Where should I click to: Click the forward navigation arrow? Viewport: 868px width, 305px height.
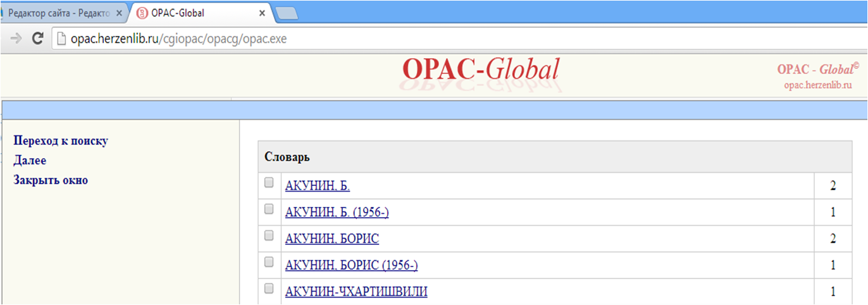pyautogui.click(x=16, y=39)
